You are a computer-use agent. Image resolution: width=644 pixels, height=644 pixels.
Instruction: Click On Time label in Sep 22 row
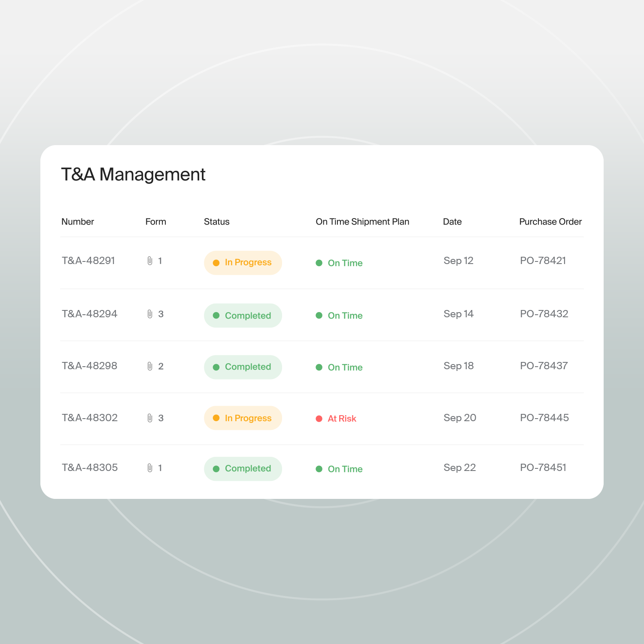(345, 469)
